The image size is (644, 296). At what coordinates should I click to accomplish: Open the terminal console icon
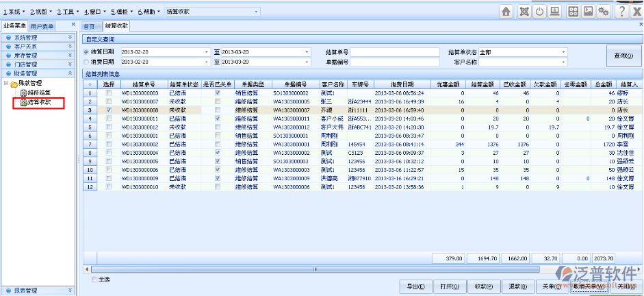tap(588, 12)
